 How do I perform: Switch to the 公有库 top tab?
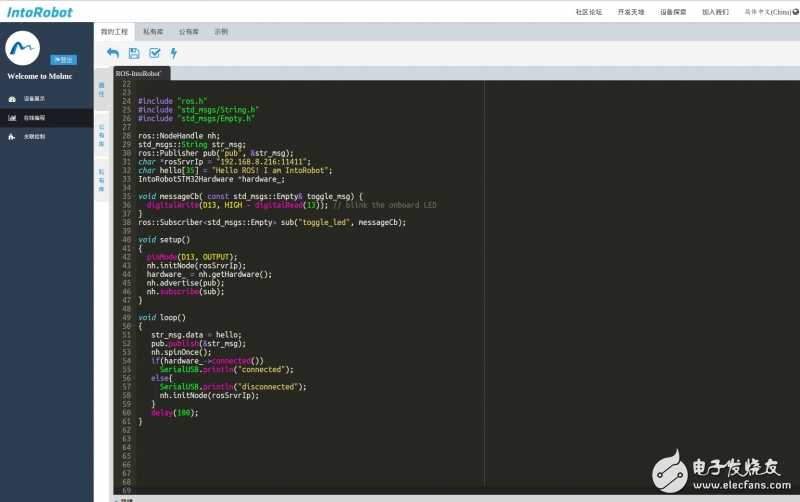(187, 32)
